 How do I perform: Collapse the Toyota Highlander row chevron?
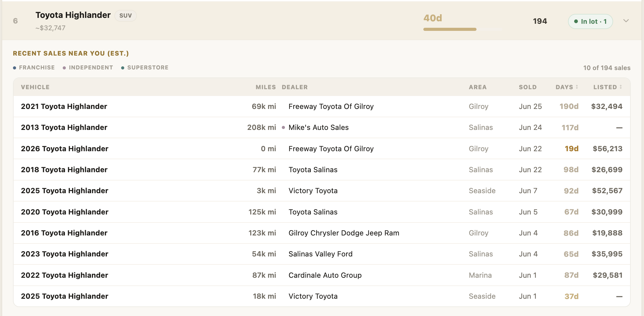[x=626, y=21]
